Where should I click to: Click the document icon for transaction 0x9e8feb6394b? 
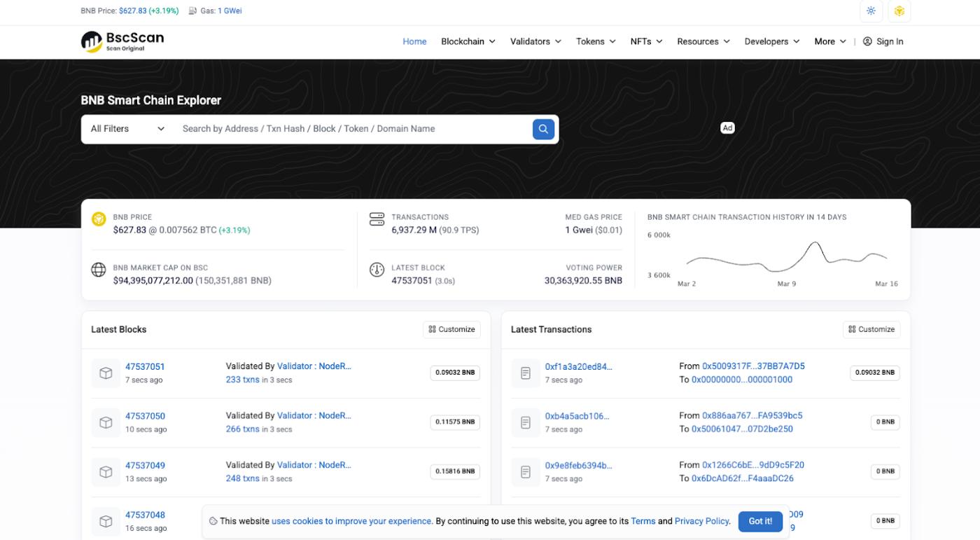[x=526, y=472]
